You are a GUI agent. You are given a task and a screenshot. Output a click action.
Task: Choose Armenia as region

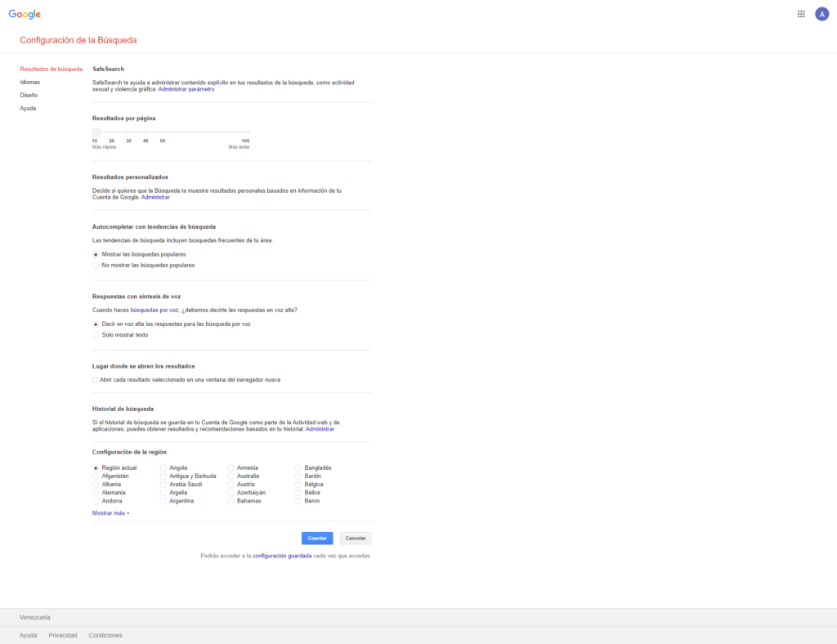231,468
